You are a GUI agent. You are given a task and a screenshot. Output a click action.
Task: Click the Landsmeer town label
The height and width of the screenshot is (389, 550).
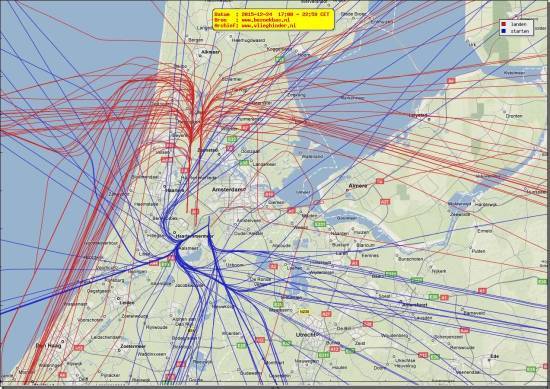point(264,164)
